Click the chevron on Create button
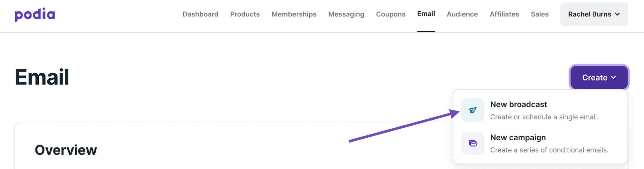Screen dimensions: 644x169 613,77
